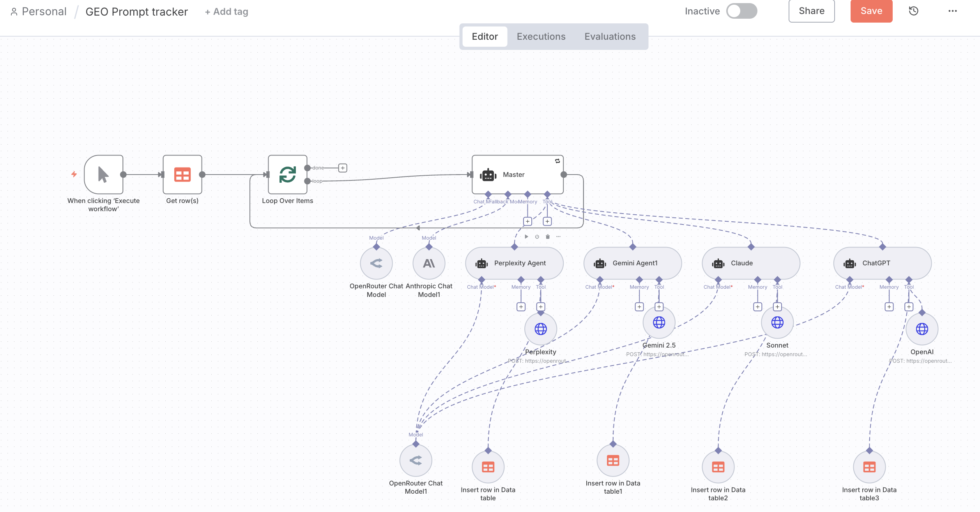
Task: Select the Loop Over Items node
Action: pyautogui.click(x=287, y=175)
